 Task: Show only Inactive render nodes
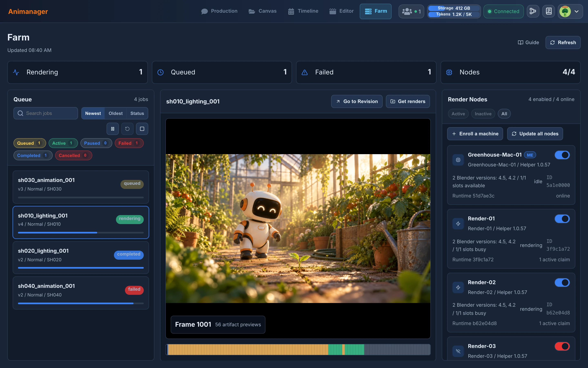pos(483,114)
